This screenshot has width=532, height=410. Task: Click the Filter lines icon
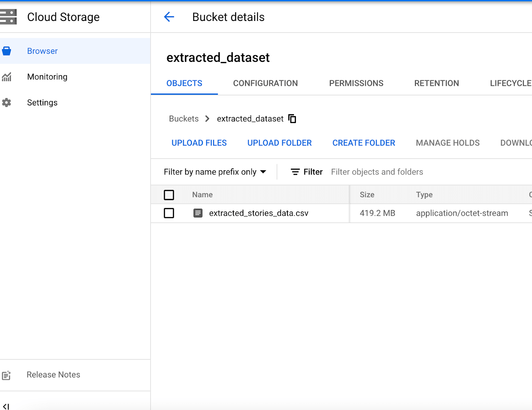click(295, 172)
